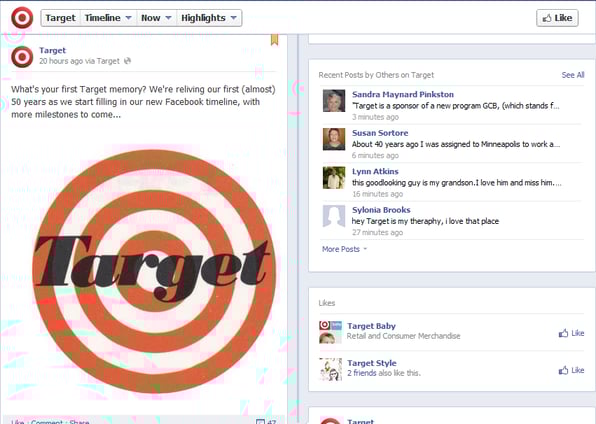Click '16 minutes ago' timestamp
The height and width of the screenshot is (424, 596).
click(377, 194)
